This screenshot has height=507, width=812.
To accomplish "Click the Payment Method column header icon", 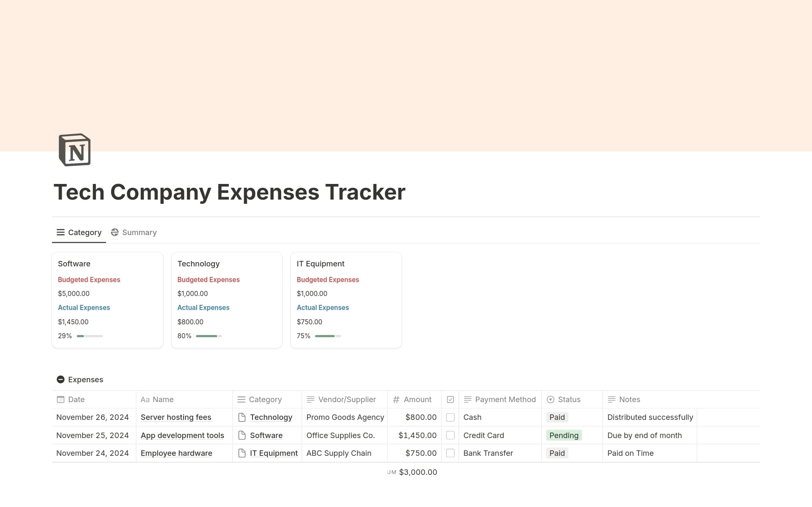I will 467,399.
